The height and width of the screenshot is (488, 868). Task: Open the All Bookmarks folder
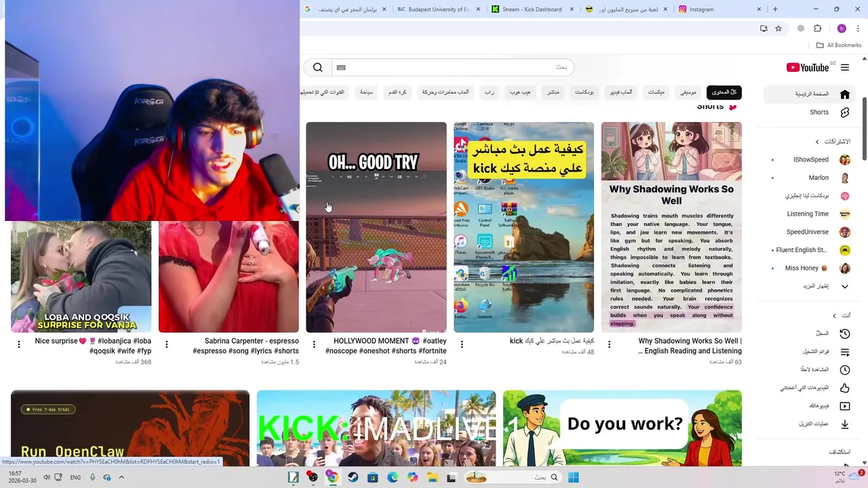pyautogui.click(x=839, y=45)
